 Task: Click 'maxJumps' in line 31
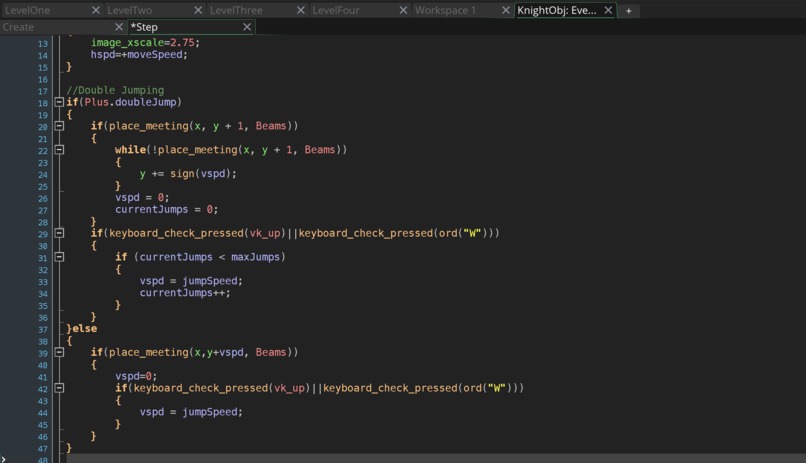255,257
